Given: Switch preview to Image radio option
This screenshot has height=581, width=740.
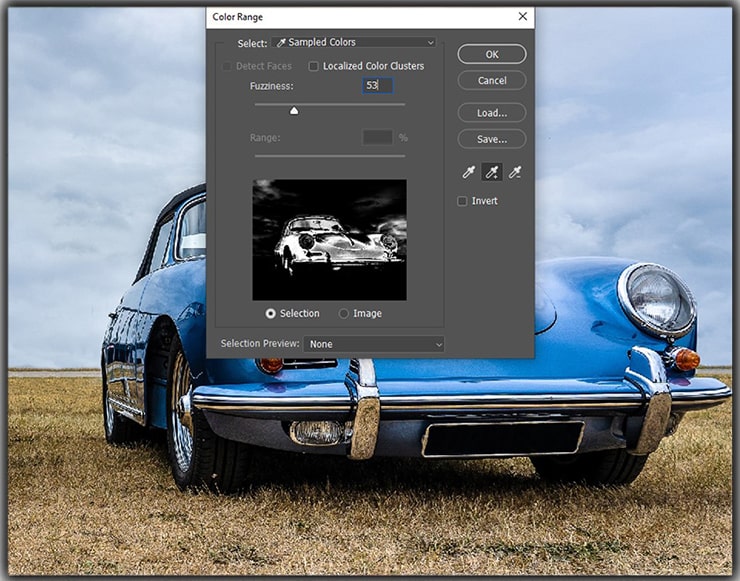Looking at the screenshot, I should (344, 313).
